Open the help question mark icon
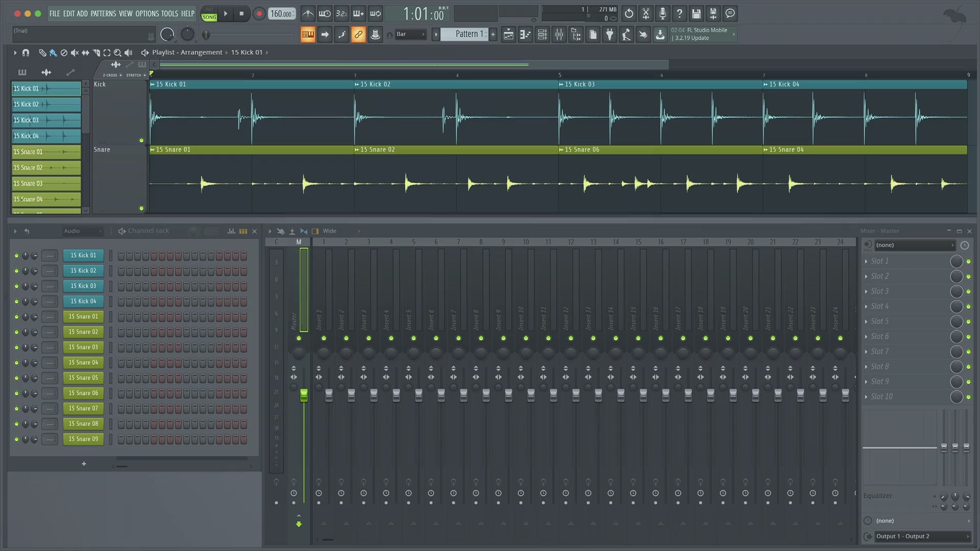This screenshot has height=551, width=980. 679,14
